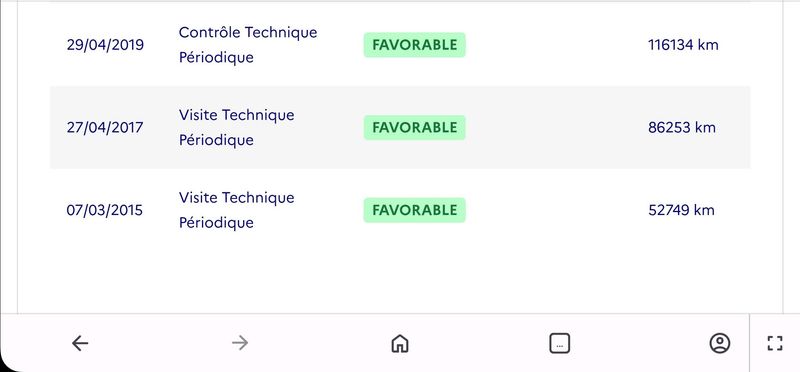Screen dimensions: 800x372
Task: Select the date 29/04/2019
Action: 105,45
